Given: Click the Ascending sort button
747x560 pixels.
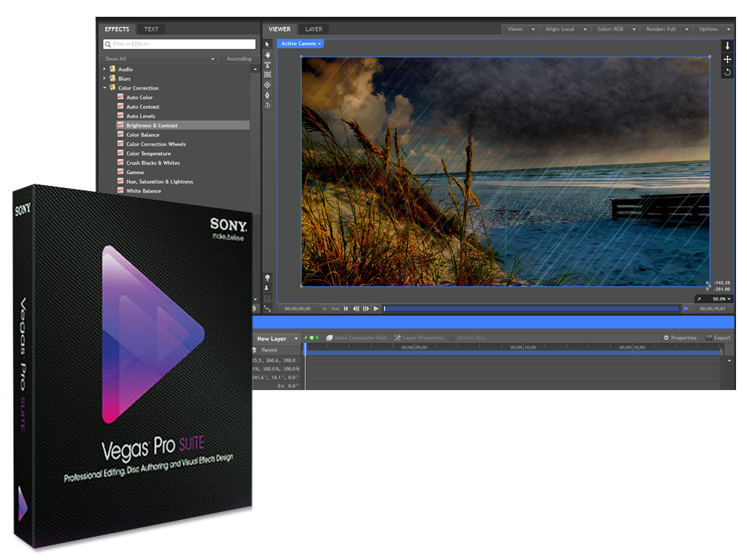Looking at the screenshot, I should 239,59.
